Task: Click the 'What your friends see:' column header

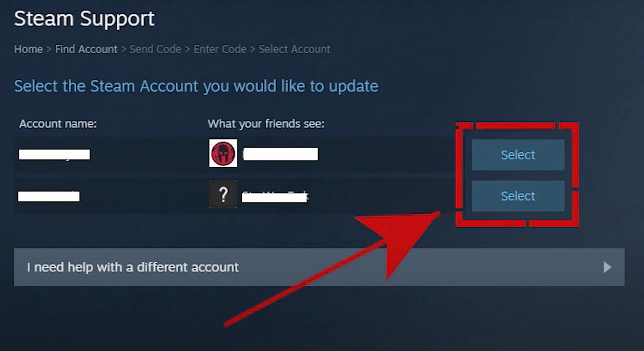Action: point(266,124)
